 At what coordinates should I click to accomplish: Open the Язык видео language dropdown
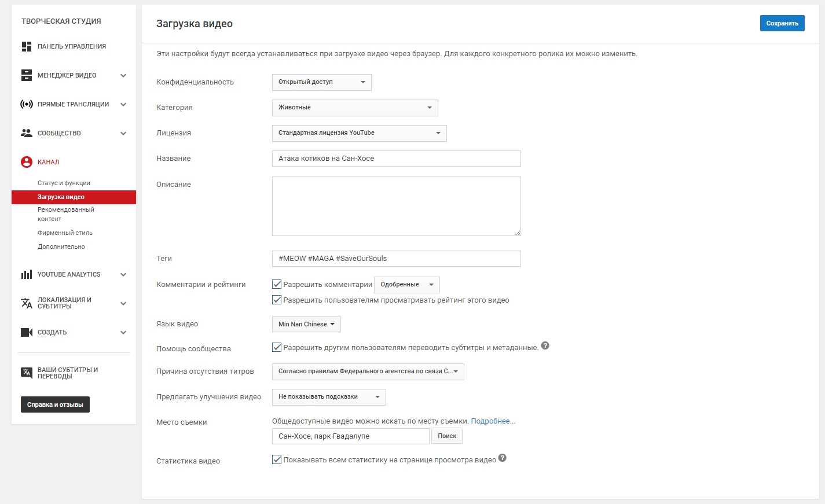[306, 324]
